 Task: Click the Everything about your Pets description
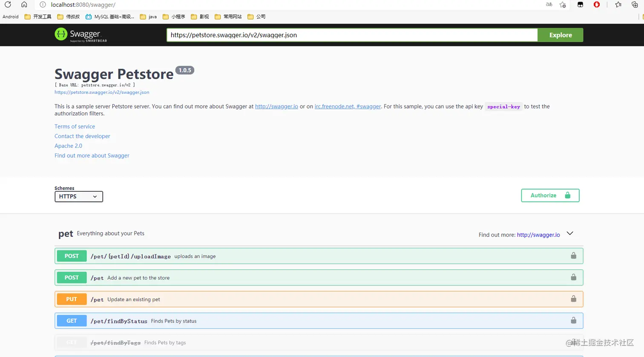(x=110, y=233)
